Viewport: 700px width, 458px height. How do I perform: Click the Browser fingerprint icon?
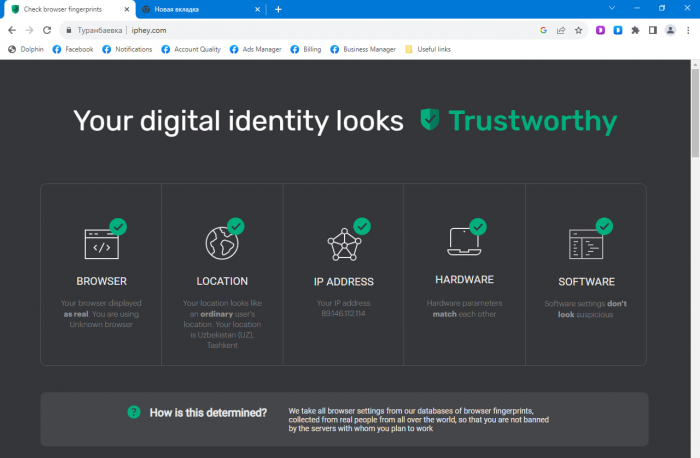click(x=102, y=244)
